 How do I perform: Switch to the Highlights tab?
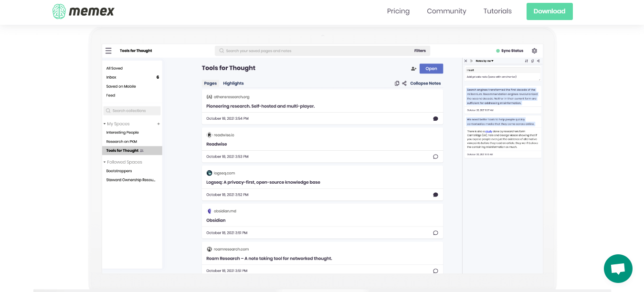tap(233, 83)
